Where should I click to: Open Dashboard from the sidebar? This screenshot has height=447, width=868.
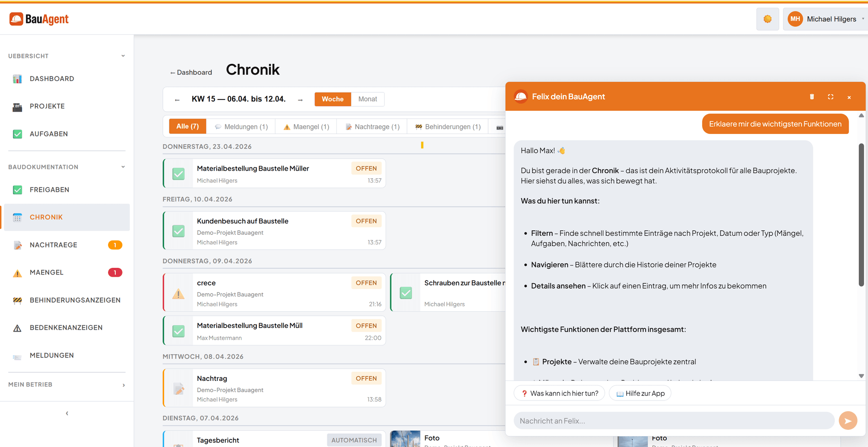tap(52, 79)
